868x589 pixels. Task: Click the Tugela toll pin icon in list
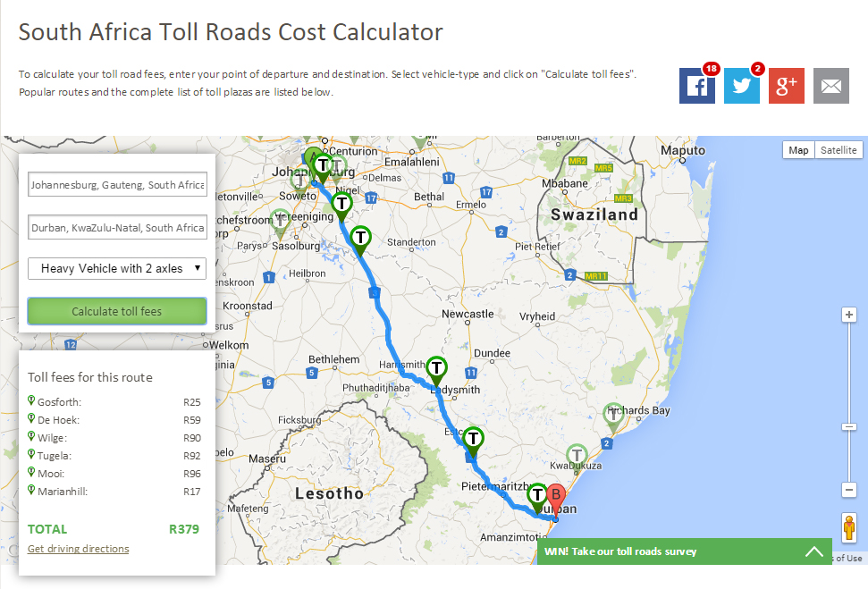pos(31,454)
